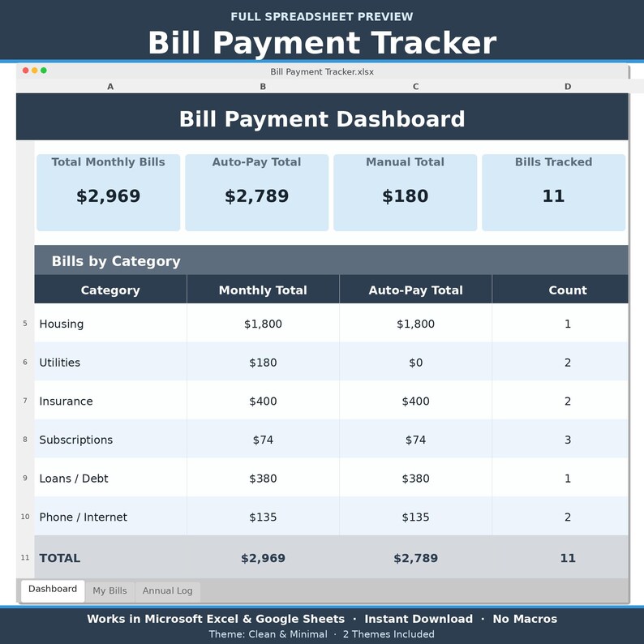Select column A header
Image resolution: width=644 pixels, height=644 pixels.
110,86
